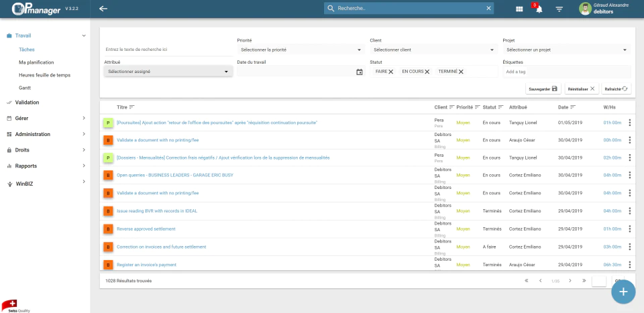Clear the search field with the X icon
644x313 pixels.
488,8
